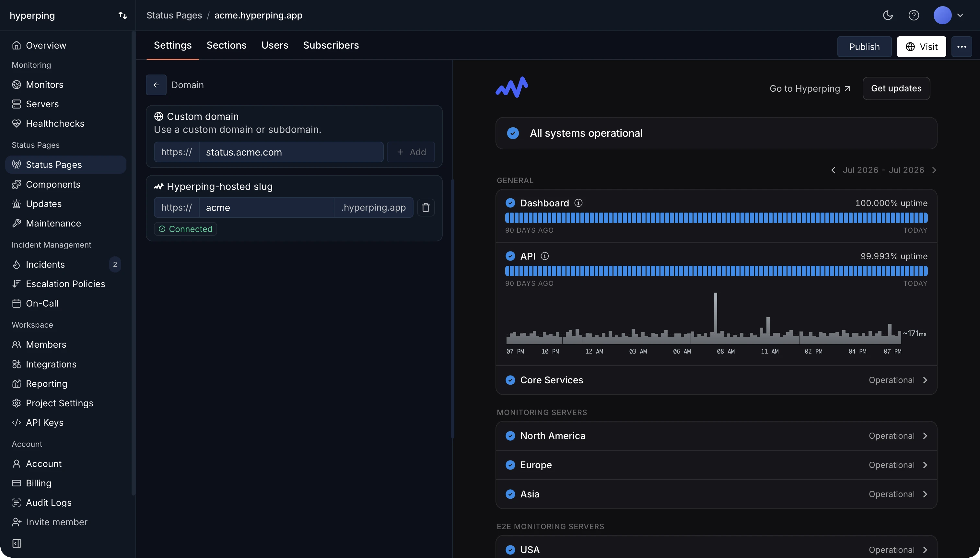Click the Publish button
This screenshot has height=558, width=980.
[864, 47]
